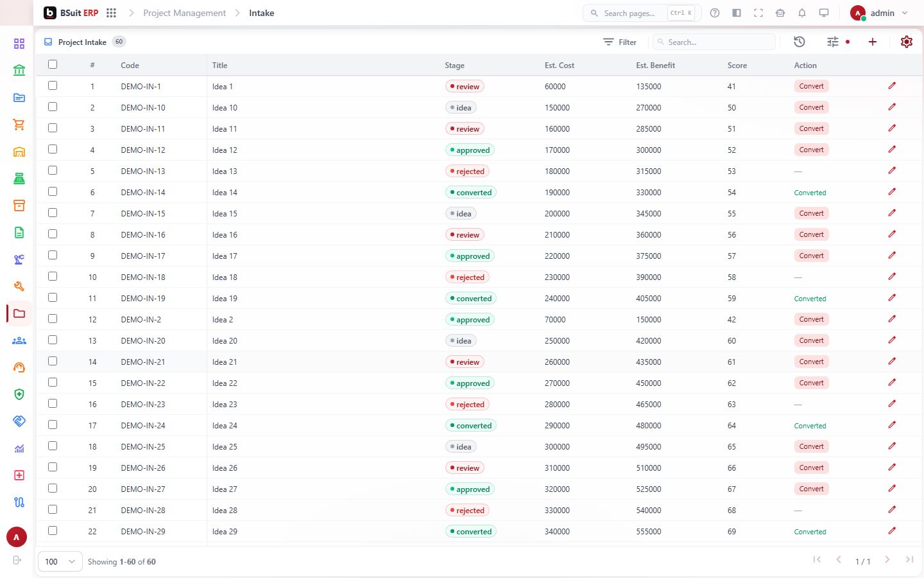Toggle the sidebar layout panel icon

point(737,13)
